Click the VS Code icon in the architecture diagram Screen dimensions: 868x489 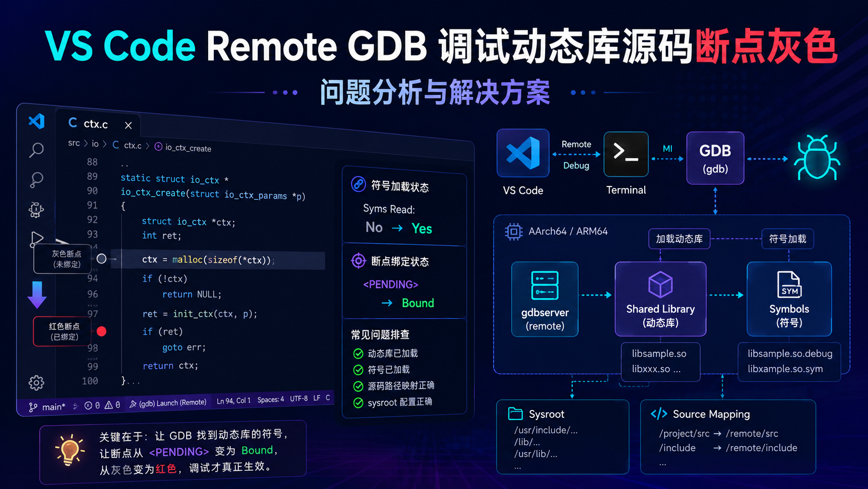coord(523,153)
